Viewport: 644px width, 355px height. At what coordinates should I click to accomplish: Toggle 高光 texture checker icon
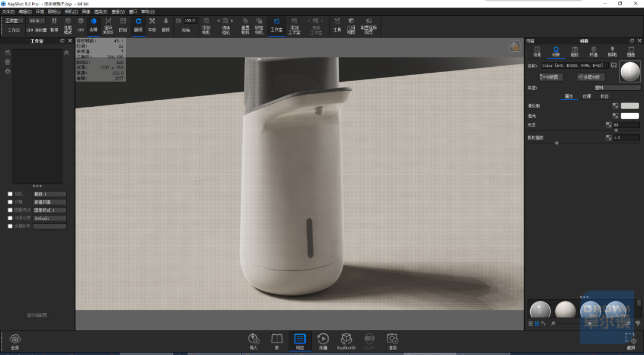pos(615,116)
